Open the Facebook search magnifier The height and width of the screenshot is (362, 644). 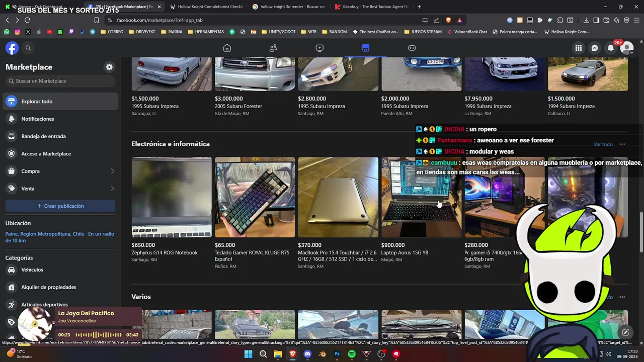(28, 48)
